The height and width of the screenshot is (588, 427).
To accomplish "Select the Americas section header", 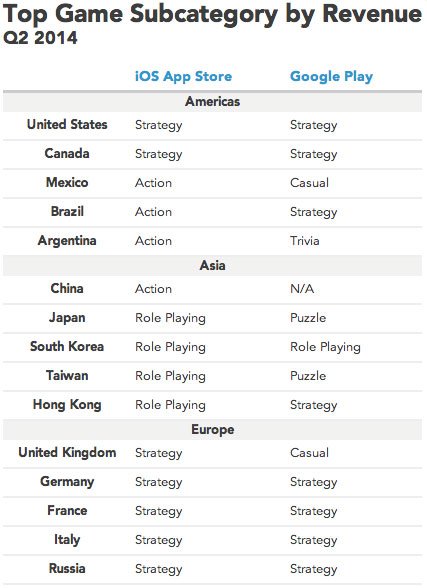I will point(213,101).
